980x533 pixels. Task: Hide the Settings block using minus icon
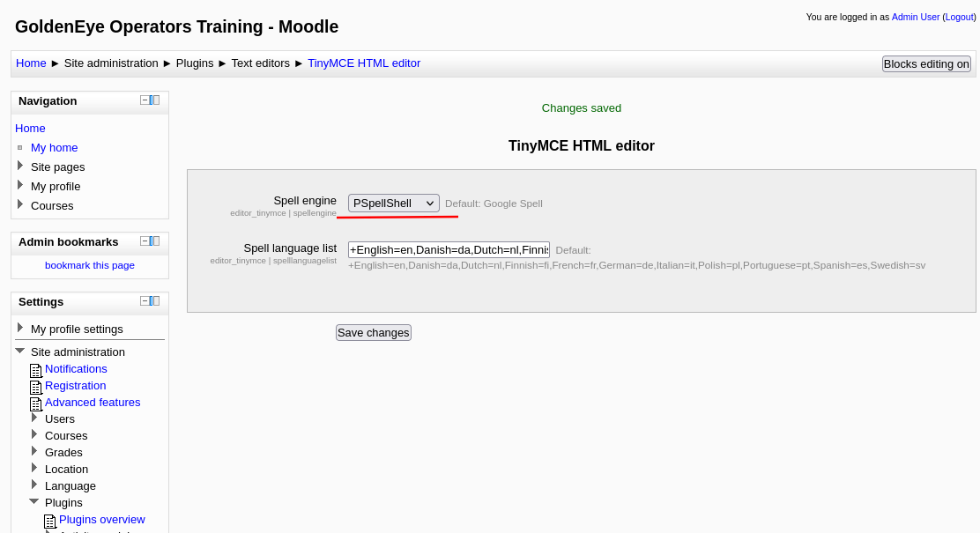[x=145, y=301]
